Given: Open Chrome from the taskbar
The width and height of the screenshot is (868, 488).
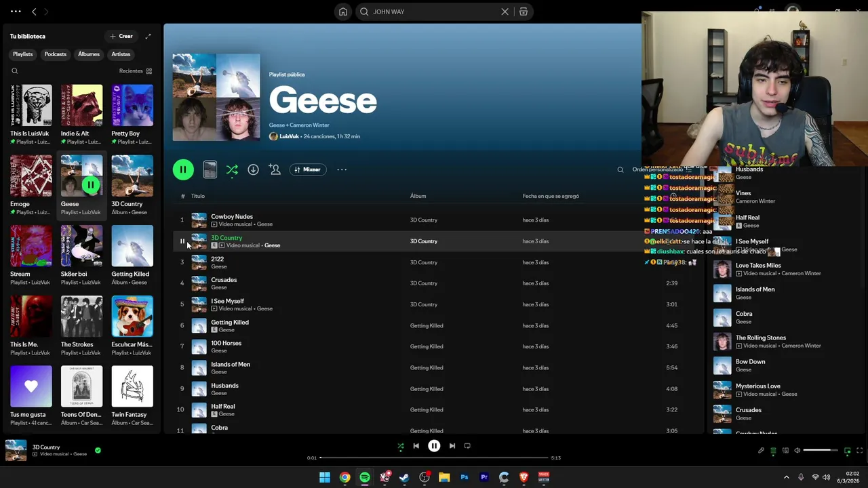Looking at the screenshot, I should click(x=344, y=477).
